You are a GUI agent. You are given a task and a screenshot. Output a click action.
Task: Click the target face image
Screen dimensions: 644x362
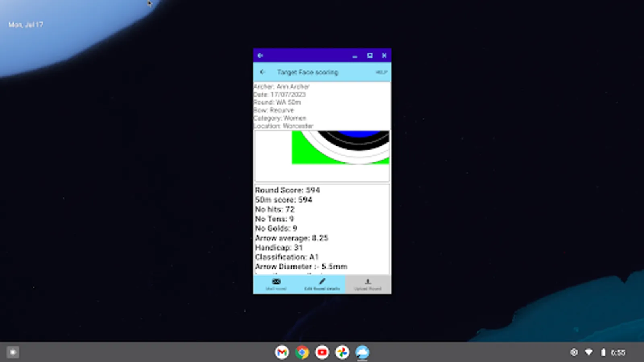coord(341,147)
